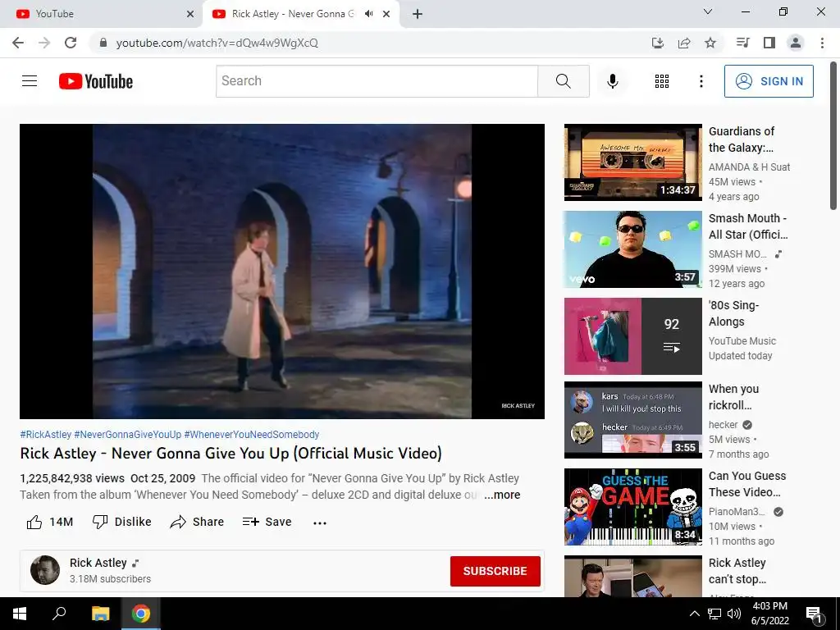Click '3.18M subscribers' text
Viewport: 840px width, 630px height.
coord(111,579)
